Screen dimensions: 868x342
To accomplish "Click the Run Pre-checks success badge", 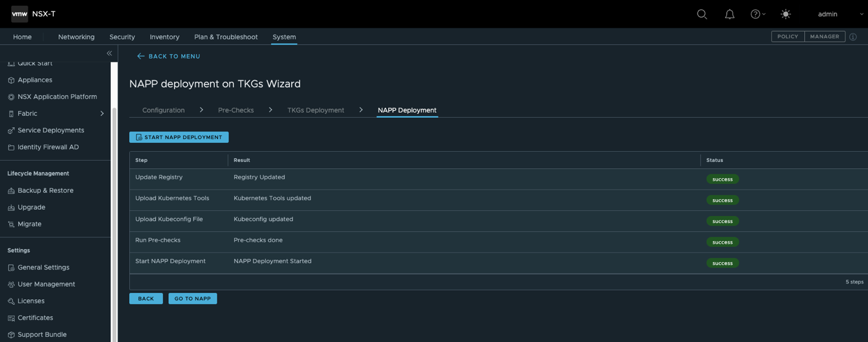I will point(722,242).
